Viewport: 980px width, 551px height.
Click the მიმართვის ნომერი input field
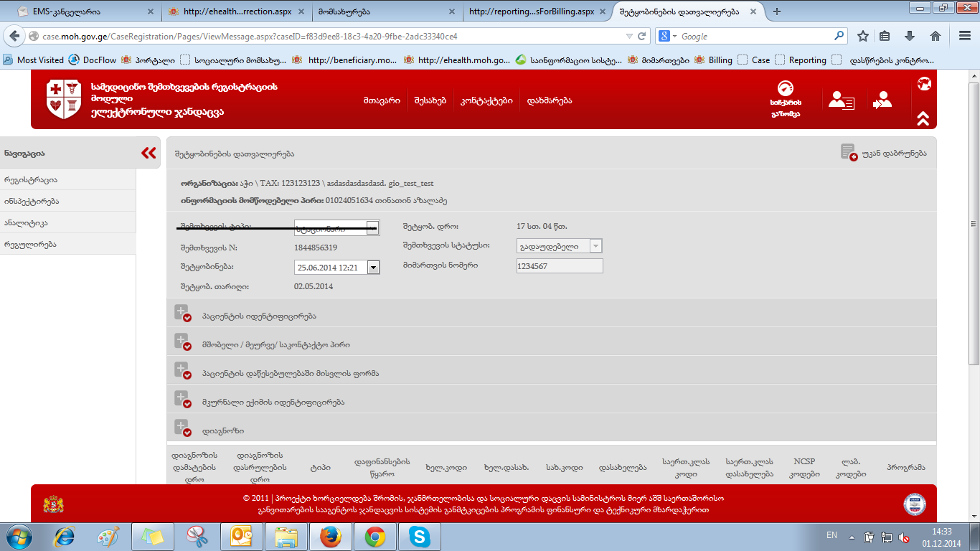pos(560,266)
